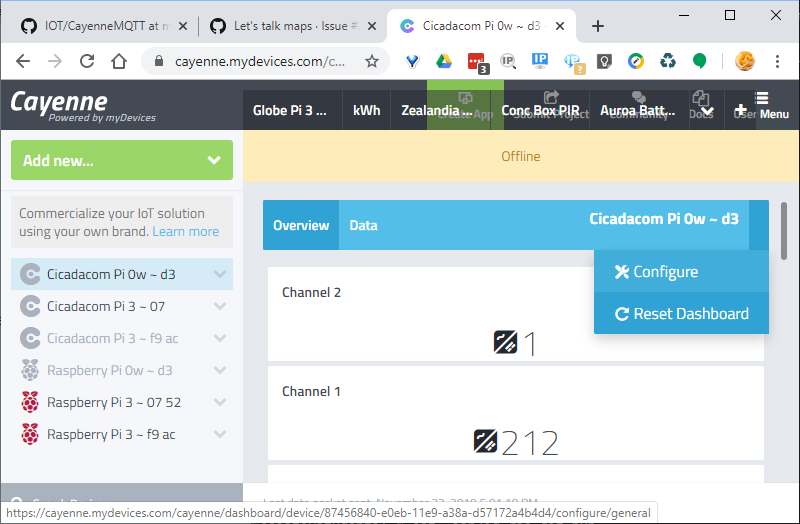Click the blue IP monitor extension icon
This screenshot has width=800, height=524.
click(540, 61)
